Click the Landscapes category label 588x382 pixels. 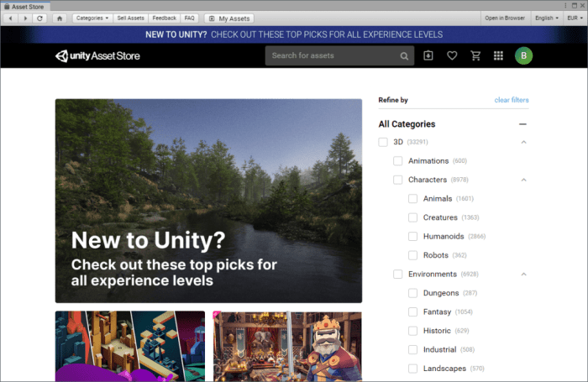point(444,369)
